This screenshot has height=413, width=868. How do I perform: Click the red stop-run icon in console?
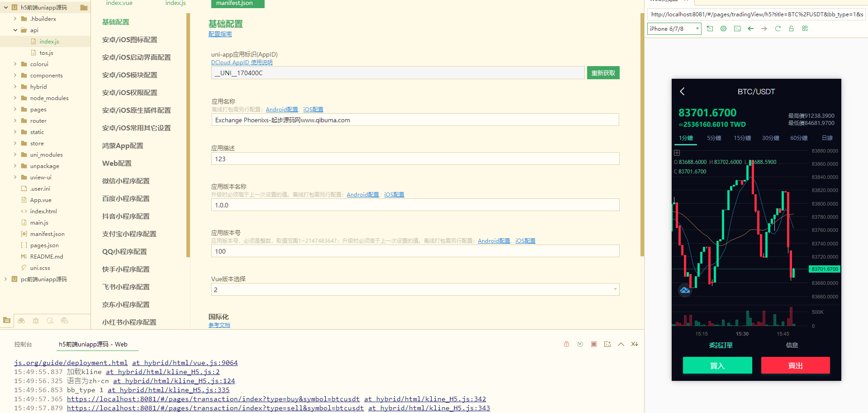click(x=594, y=344)
